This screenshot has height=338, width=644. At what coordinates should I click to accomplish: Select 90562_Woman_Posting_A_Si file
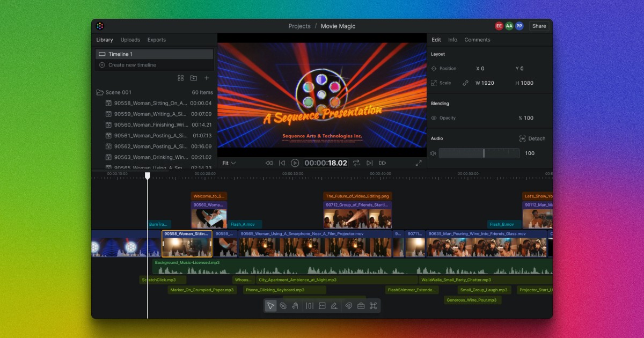point(158,146)
